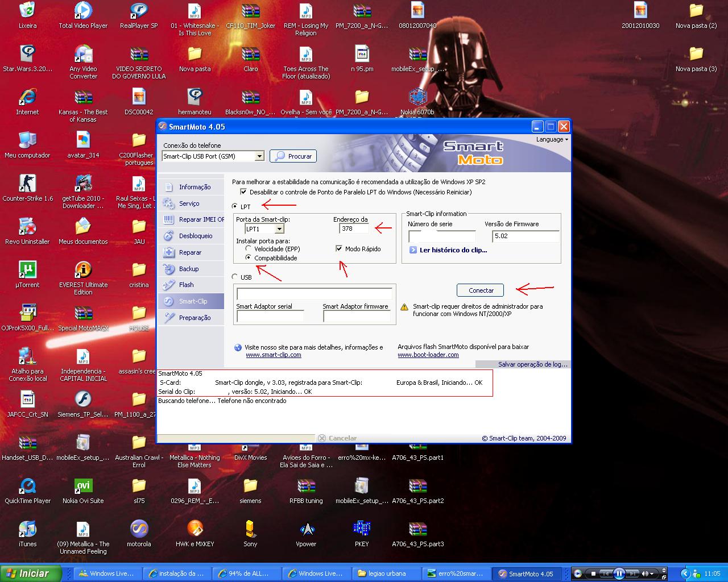Open the Preparação section
This screenshot has width=728, height=582.
(x=195, y=318)
